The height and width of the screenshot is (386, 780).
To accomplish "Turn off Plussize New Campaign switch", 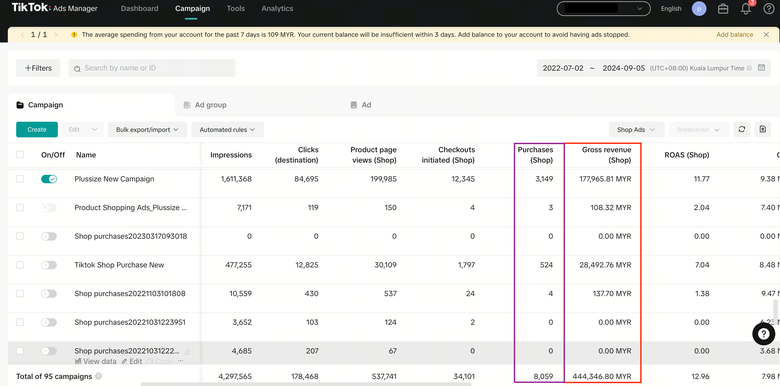I will click(x=49, y=179).
